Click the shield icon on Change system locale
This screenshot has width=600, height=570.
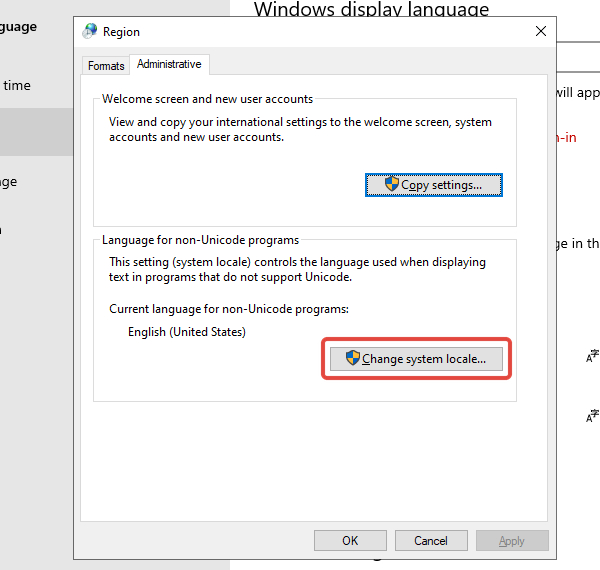(352, 358)
